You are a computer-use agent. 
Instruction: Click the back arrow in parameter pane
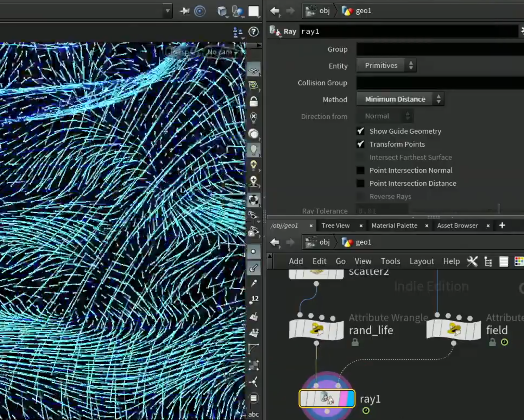275,11
